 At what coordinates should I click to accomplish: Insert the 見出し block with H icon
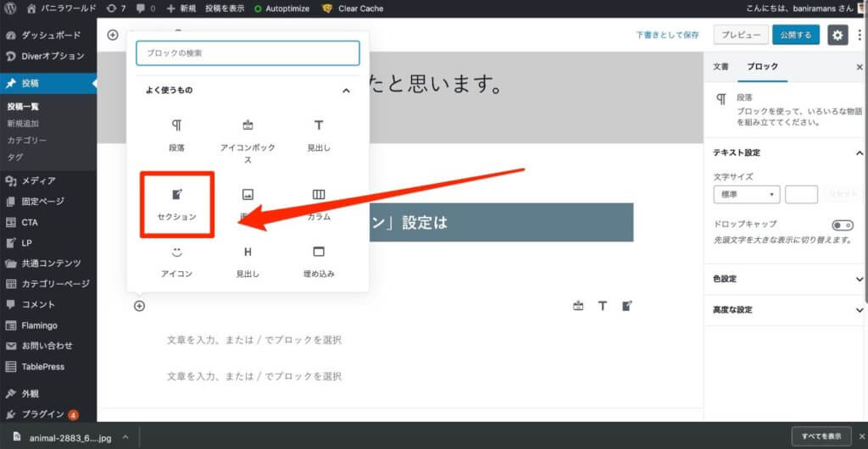coord(248,262)
